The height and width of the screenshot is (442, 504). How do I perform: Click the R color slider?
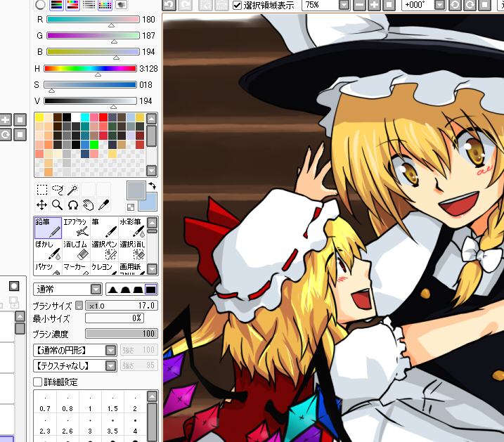[x=93, y=19]
